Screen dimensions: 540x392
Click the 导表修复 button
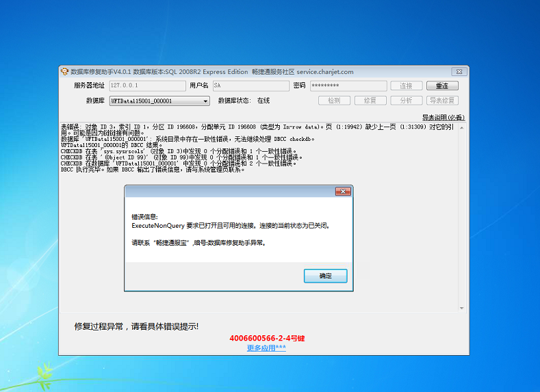(442, 101)
